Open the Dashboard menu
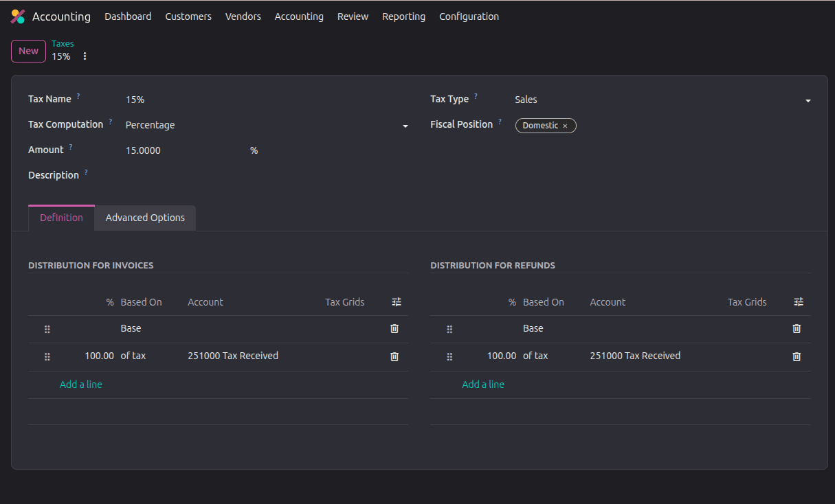835x504 pixels. point(128,16)
